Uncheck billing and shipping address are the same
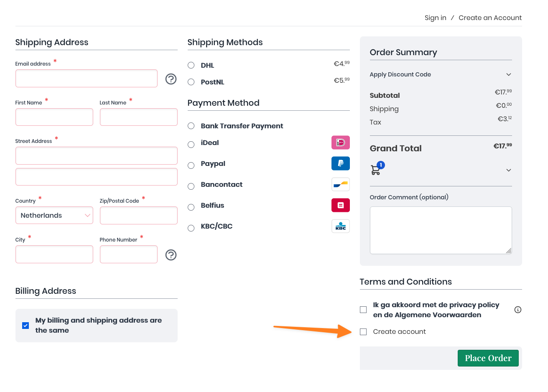The image size is (548, 392). pyautogui.click(x=25, y=326)
